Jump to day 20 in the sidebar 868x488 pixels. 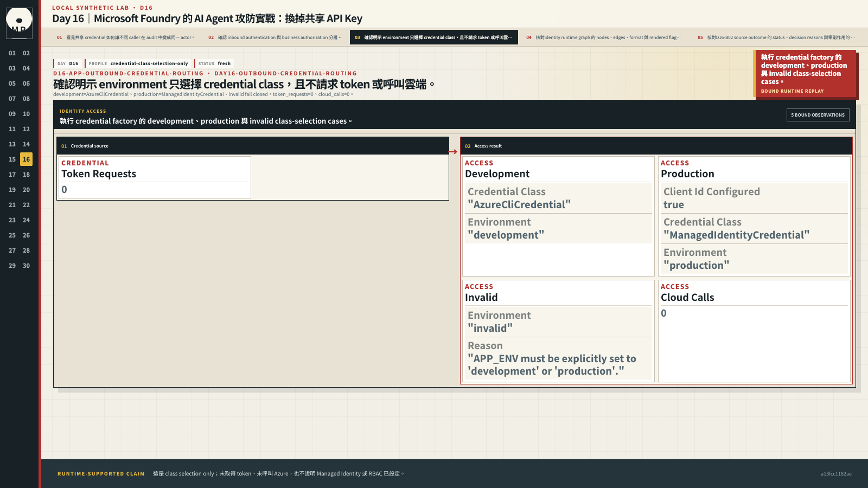pyautogui.click(x=26, y=190)
